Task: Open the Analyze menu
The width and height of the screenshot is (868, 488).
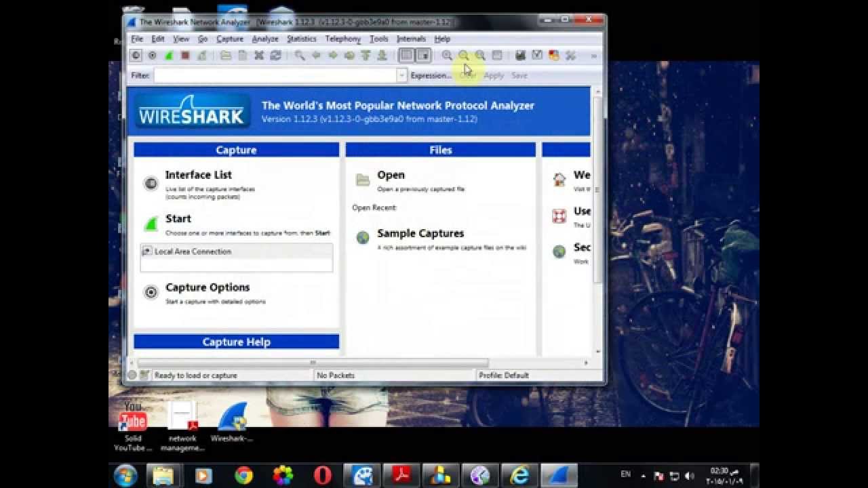Action: coord(265,39)
